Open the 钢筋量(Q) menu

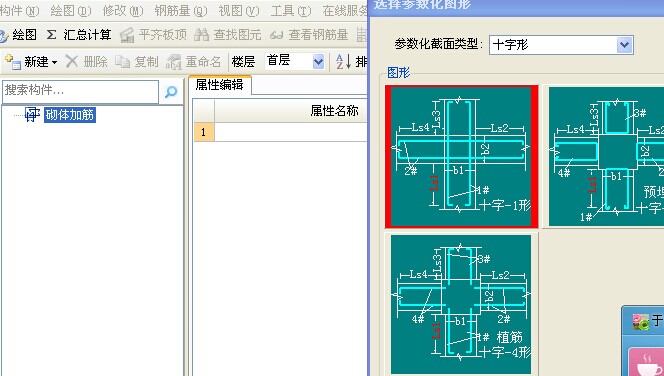(181, 10)
